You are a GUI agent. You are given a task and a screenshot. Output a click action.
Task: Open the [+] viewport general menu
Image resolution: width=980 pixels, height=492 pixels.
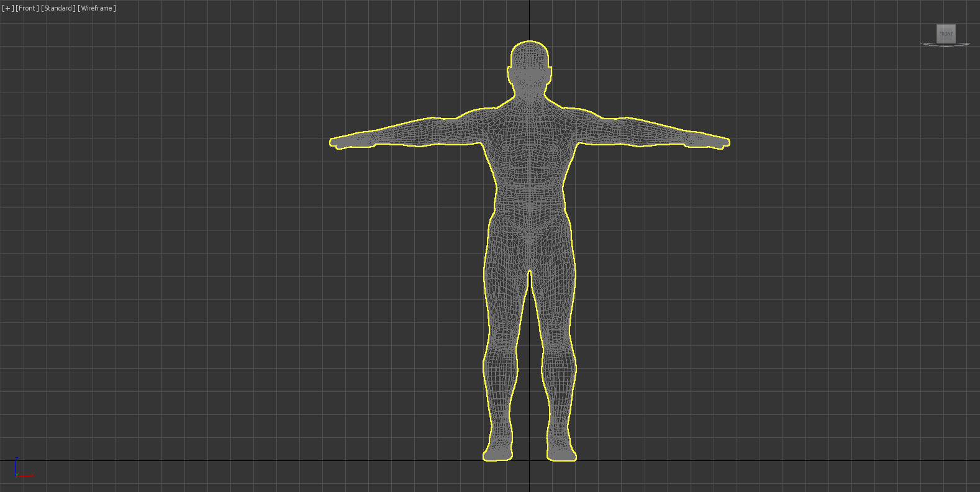point(8,8)
